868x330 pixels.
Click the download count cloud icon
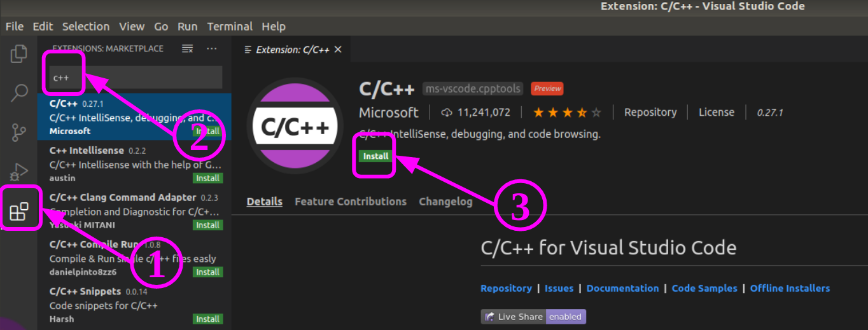(x=447, y=113)
